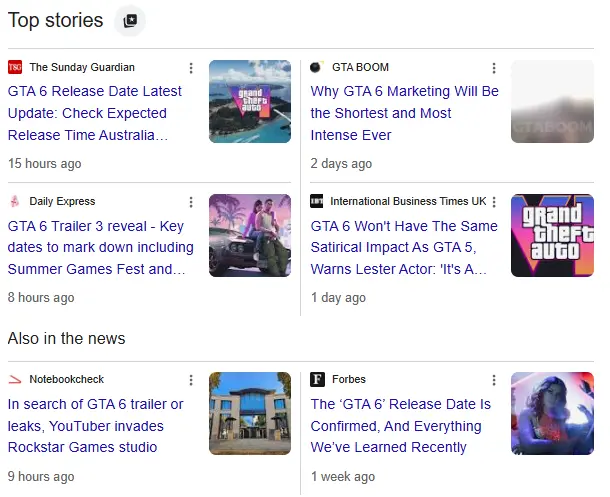The image size is (610, 497).
Task: Click the 1 week ago timestamp
Action: click(343, 476)
